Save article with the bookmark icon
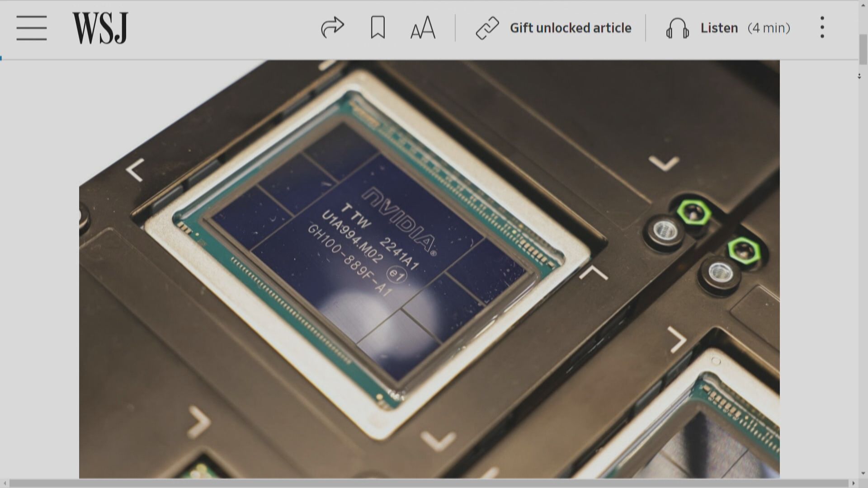This screenshot has width=868, height=488. (x=377, y=28)
